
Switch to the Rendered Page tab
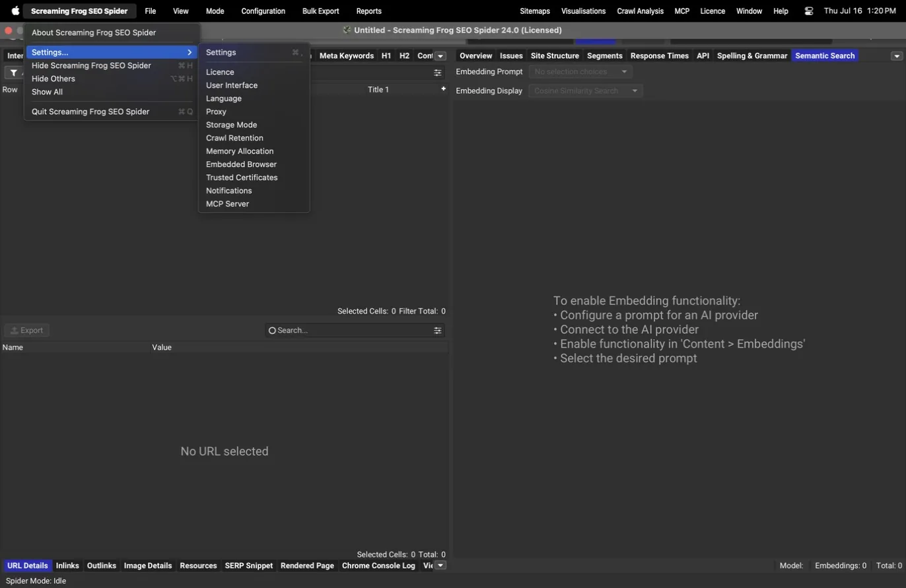pyautogui.click(x=307, y=566)
